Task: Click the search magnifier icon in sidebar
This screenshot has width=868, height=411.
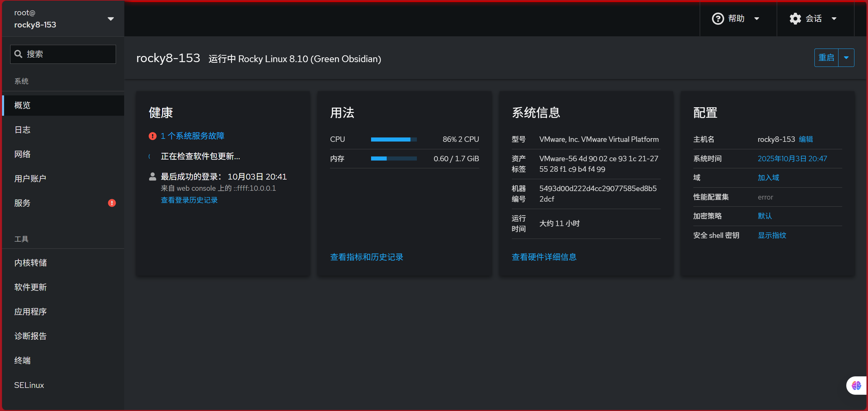Action: [18, 54]
